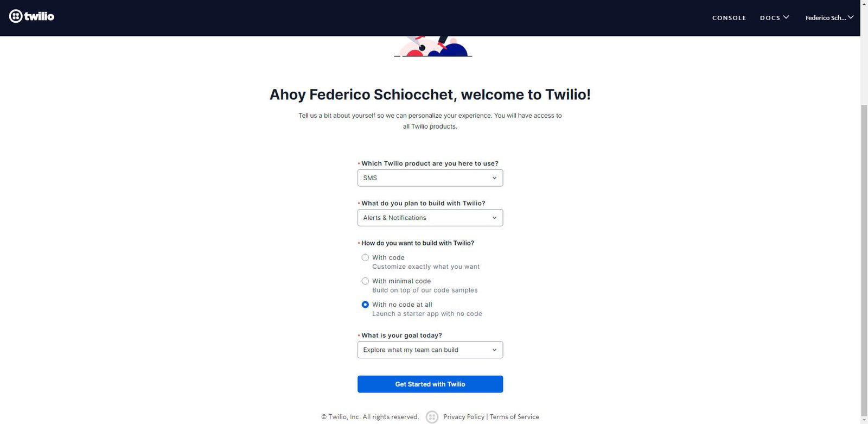Click Get Started with Twilio button
Image resolution: width=868 pixels, height=424 pixels.
[x=430, y=384]
